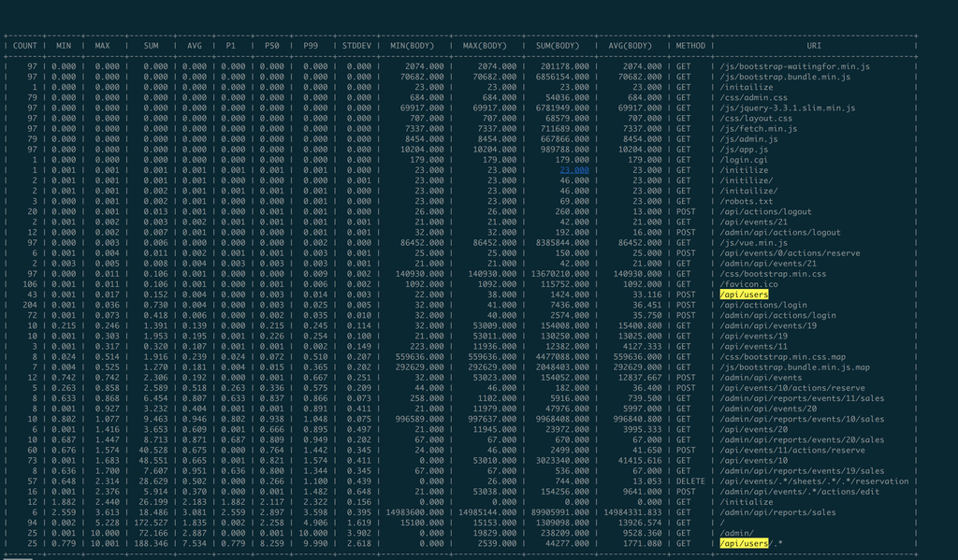Click the /css/bootstrap.min.css URI
The image size is (958, 560).
pos(772,274)
